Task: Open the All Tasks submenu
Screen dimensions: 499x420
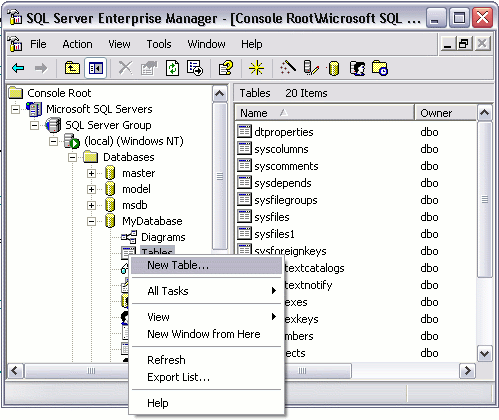Action: click(x=206, y=291)
